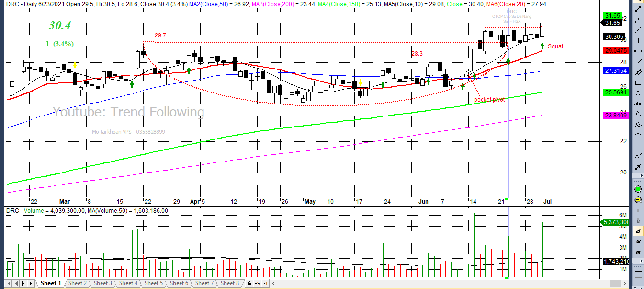Screen dimensions: 644x289
Task: Select the Parallel lines tool
Action: (638, 72)
